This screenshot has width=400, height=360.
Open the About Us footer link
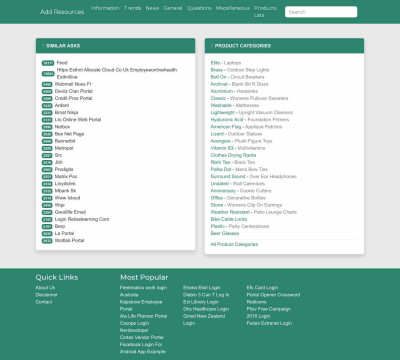[45, 288]
